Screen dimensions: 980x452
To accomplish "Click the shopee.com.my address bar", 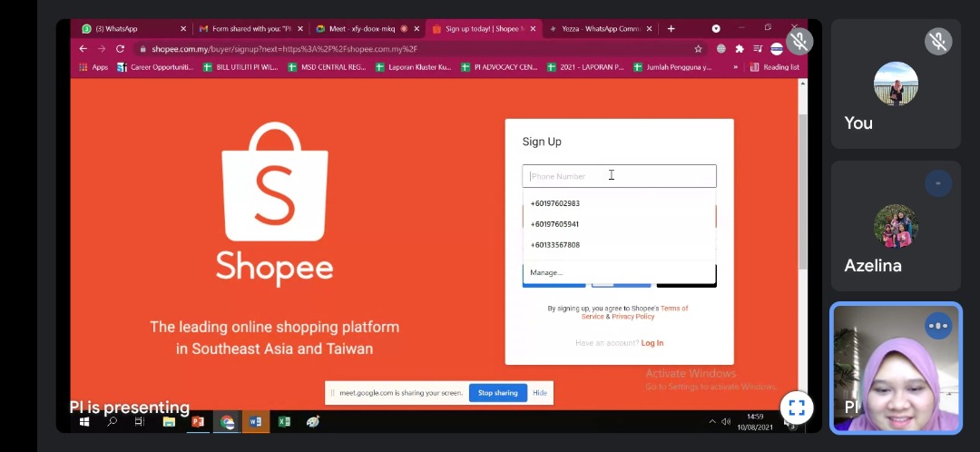I will tap(418, 49).
